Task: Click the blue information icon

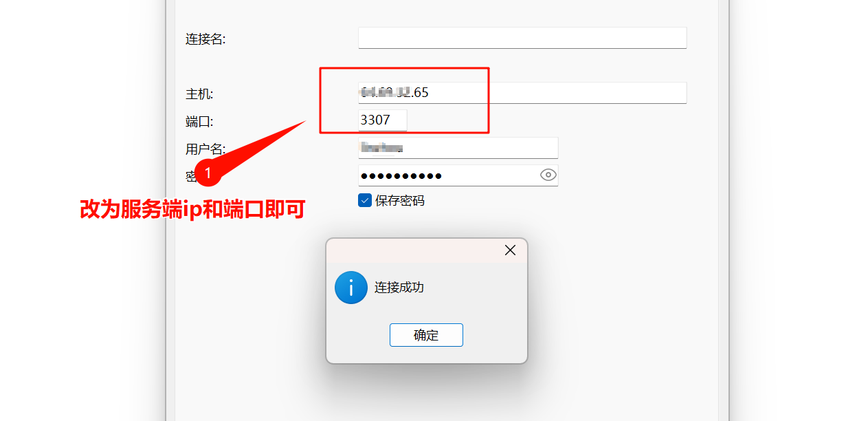Action: [351, 288]
